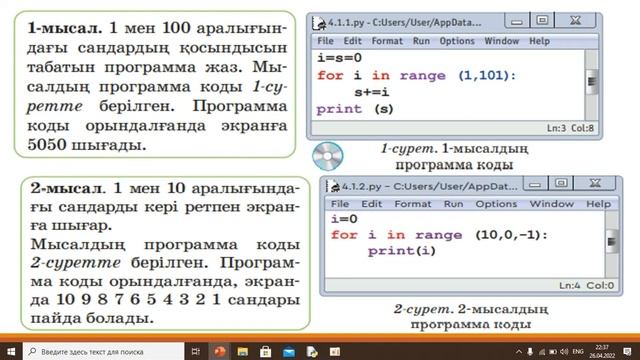Click the code line s+=i
Viewport: 640px width, 360px height.
click(x=371, y=92)
